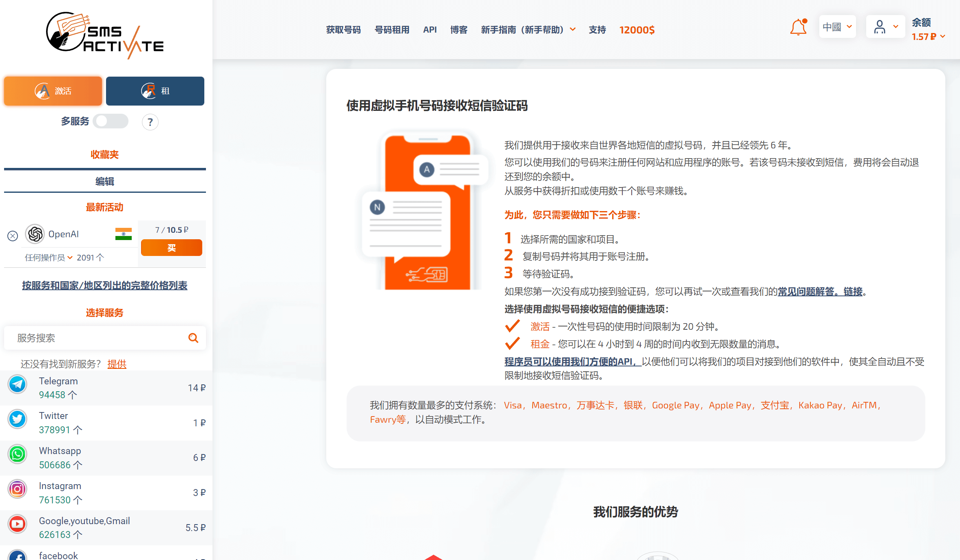Click the Whatsapp service icon
This screenshot has height=560, width=960.
coord(18,454)
